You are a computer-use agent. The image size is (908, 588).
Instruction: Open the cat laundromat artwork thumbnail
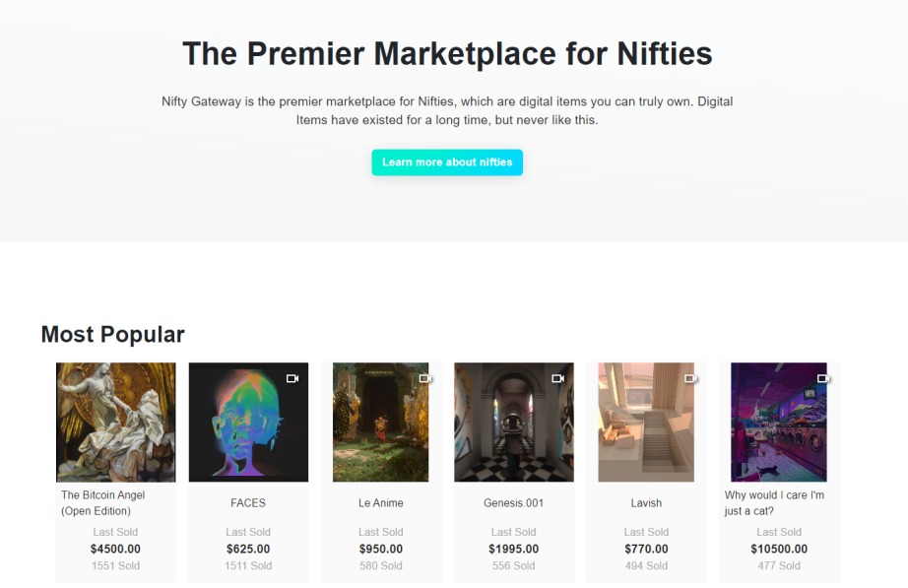(x=779, y=423)
